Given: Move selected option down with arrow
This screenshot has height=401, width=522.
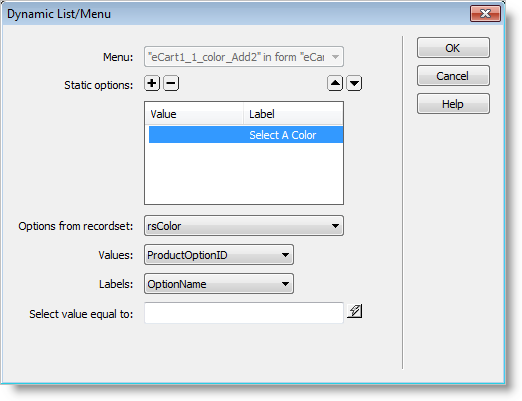Looking at the screenshot, I should (x=354, y=83).
